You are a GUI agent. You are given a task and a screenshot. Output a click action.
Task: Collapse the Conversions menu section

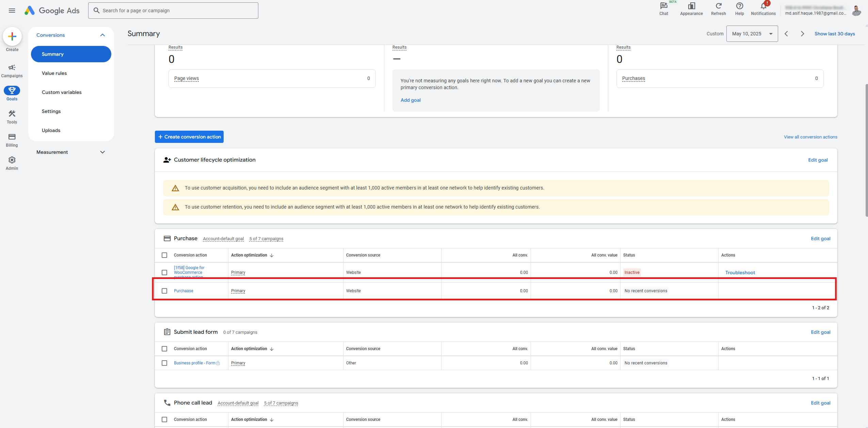(102, 35)
